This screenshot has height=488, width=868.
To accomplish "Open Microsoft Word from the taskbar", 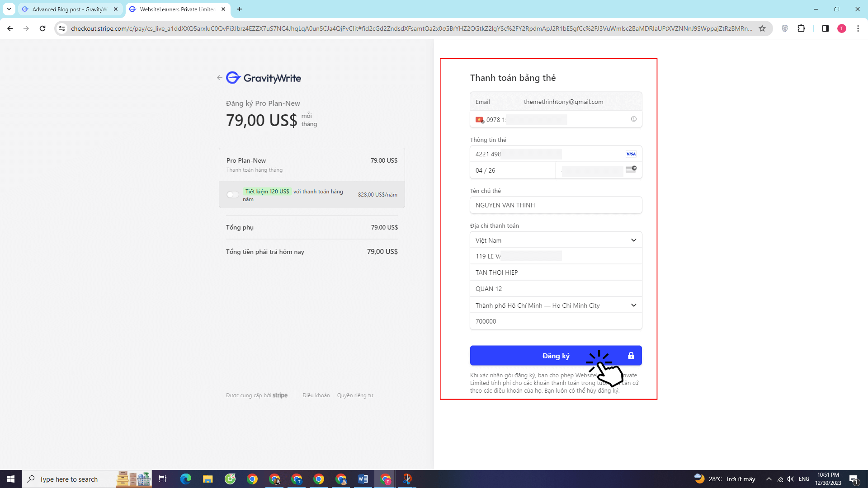I will [363, 479].
